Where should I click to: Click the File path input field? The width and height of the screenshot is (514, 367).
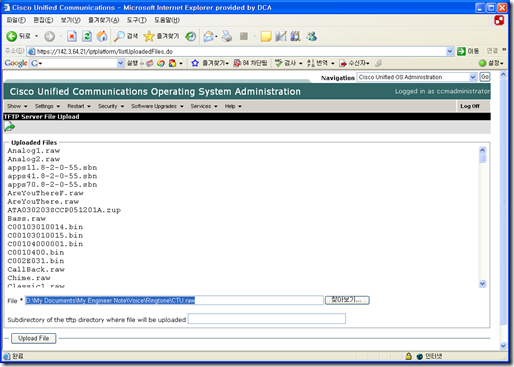174,300
